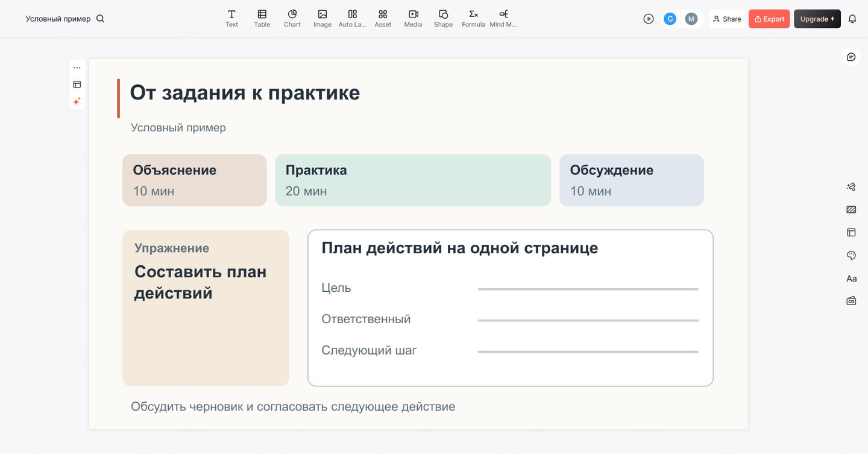Viewport: 868px width, 454px height.
Task: Open the Auto Layout tool
Action: click(x=353, y=18)
